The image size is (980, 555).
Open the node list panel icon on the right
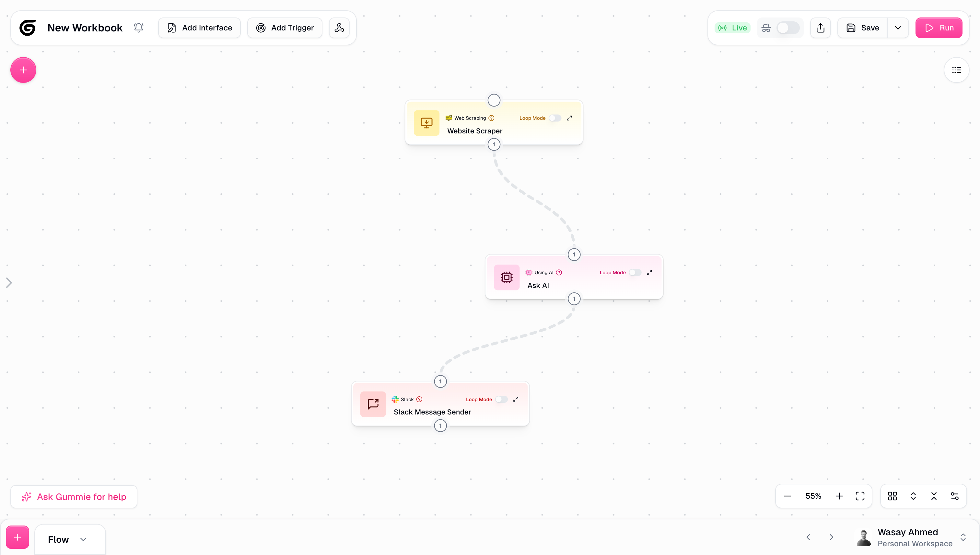click(956, 70)
